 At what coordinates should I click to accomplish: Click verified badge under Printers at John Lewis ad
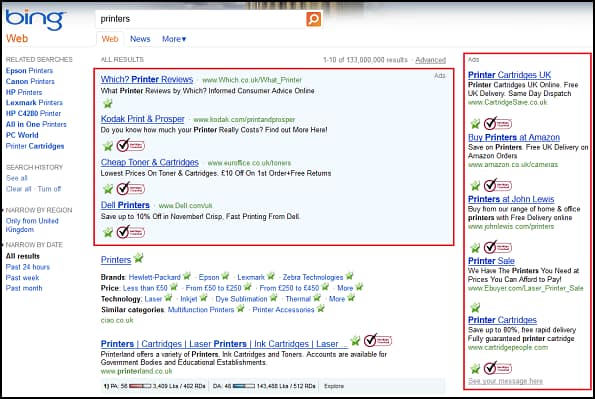[x=497, y=247]
